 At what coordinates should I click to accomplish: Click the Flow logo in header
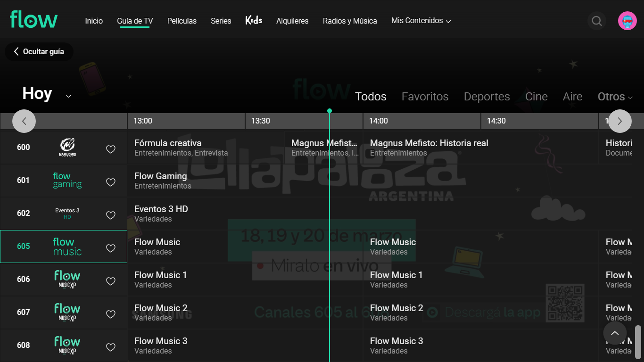34,20
